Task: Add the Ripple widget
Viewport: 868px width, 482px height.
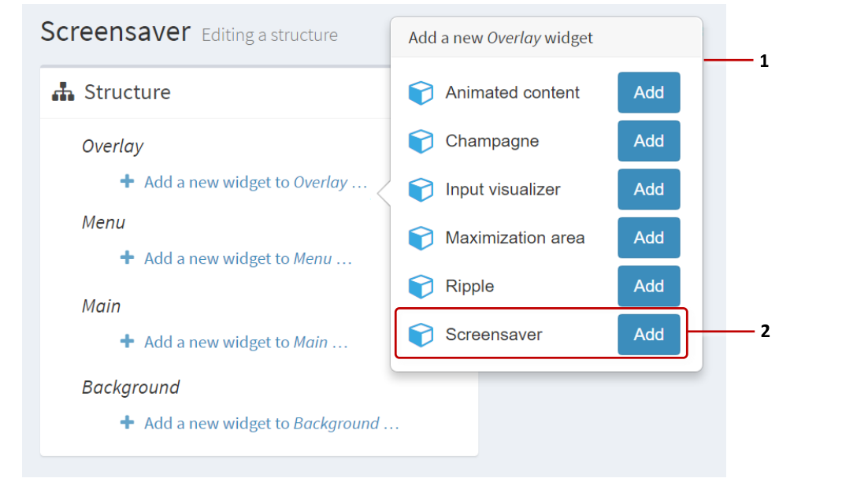Action: [x=648, y=286]
